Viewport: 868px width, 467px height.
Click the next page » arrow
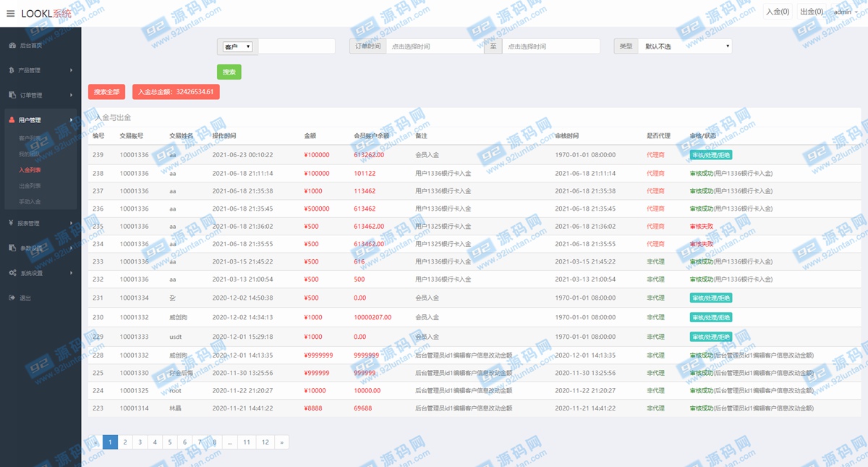282,442
